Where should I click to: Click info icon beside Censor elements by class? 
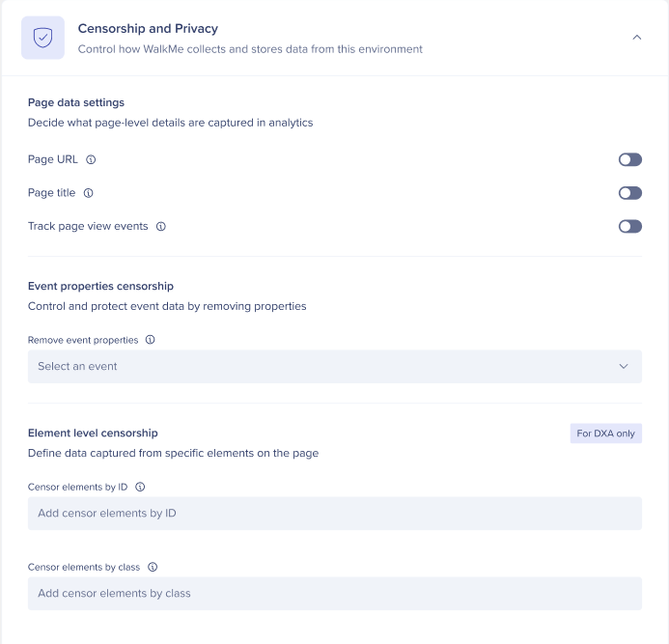tap(153, 567)
